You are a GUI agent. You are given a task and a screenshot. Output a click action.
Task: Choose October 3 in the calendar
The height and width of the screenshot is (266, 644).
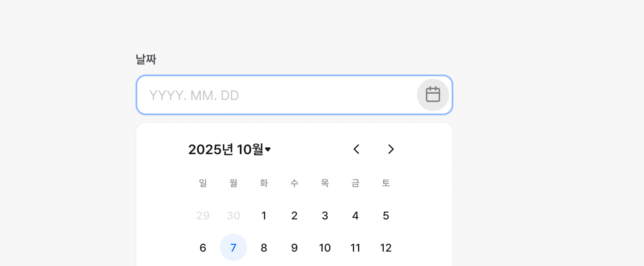(x=325, y=216)
